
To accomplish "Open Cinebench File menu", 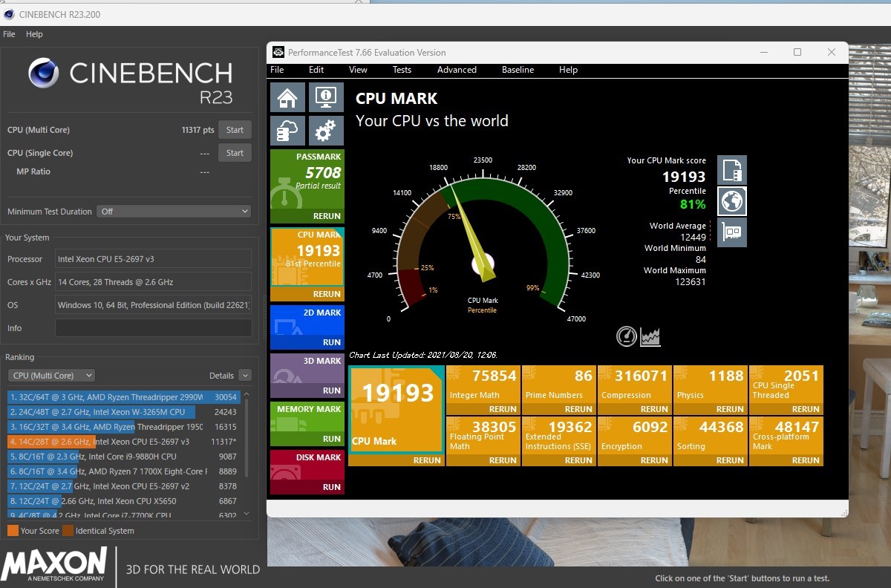I will point(9,34).
